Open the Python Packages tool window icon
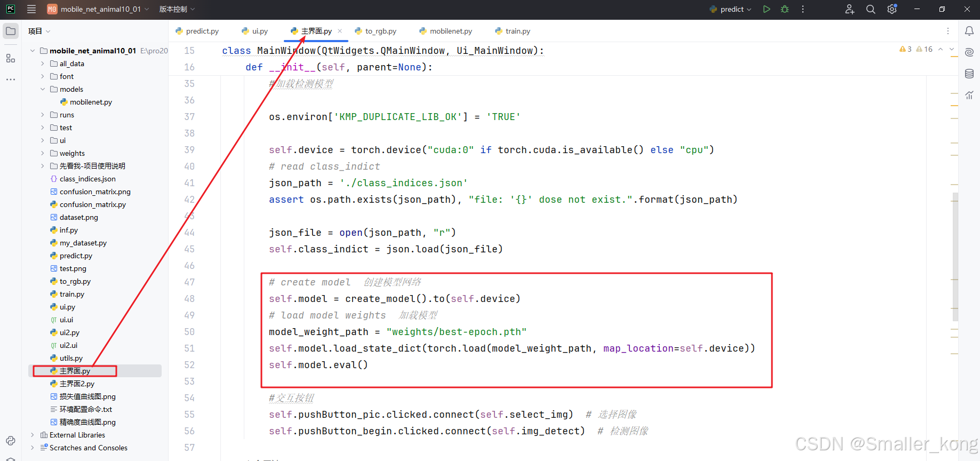 click(x=11, y=441)
